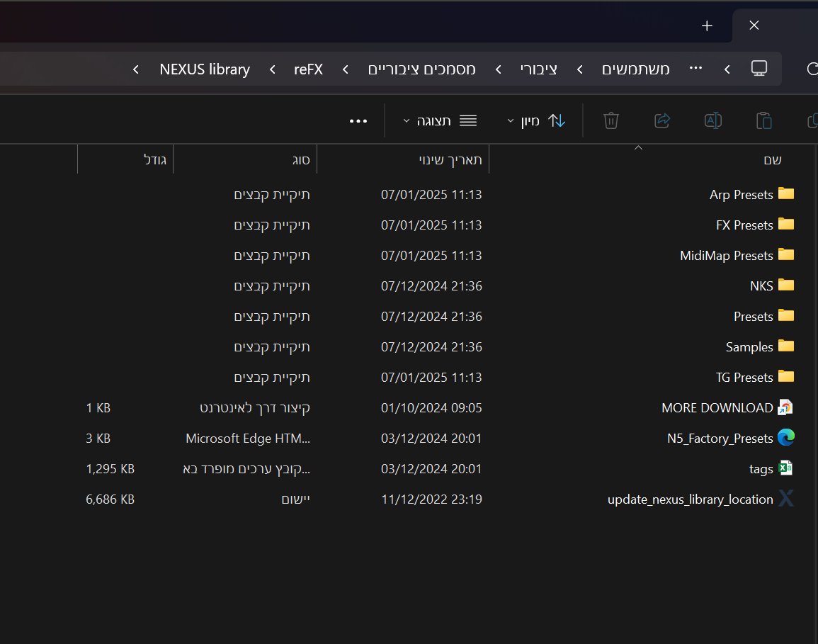
Task: Select the MidiMap Presets folder icon
Action: pos(785,254)
